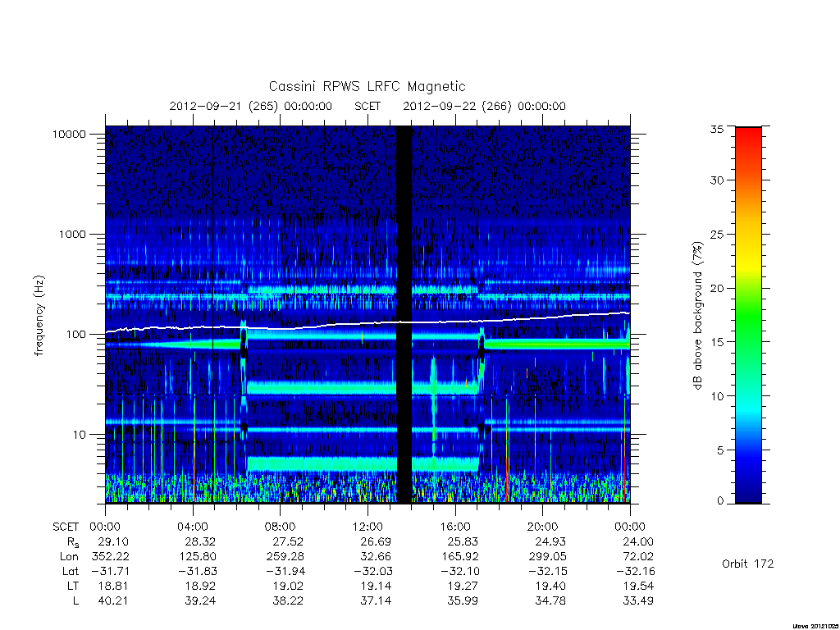Select the 04:00 time tick label

coord(193,527)
